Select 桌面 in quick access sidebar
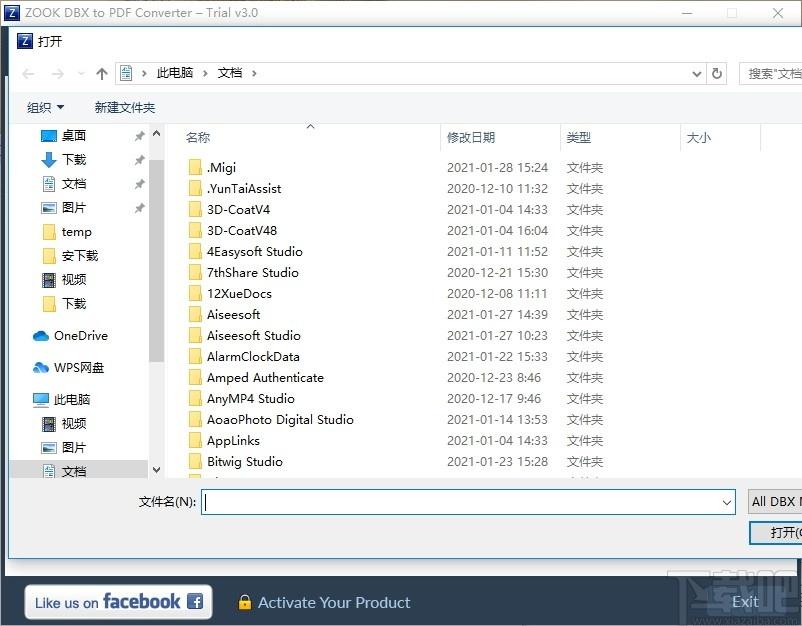 (73, 136)
